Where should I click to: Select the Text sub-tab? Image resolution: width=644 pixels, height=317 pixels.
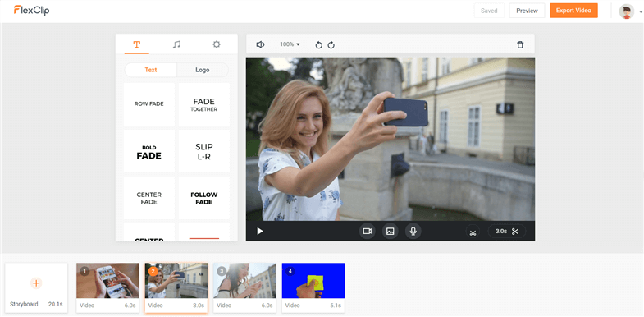coord(151,70)
